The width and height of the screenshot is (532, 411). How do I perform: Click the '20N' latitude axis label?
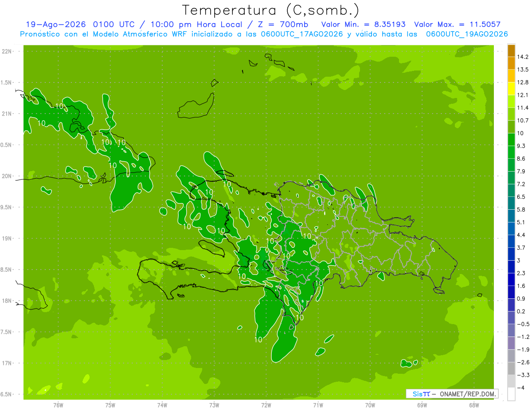coord(7,176)
